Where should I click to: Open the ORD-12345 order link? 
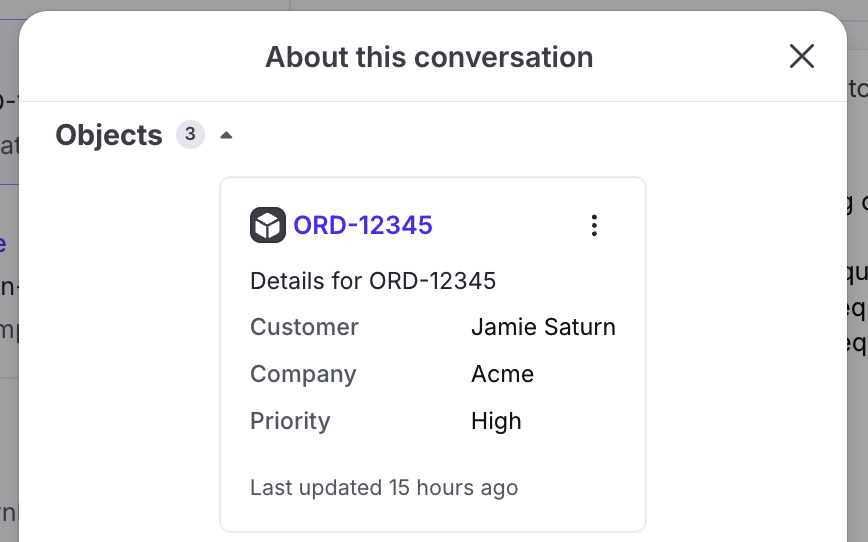point(363,225)
